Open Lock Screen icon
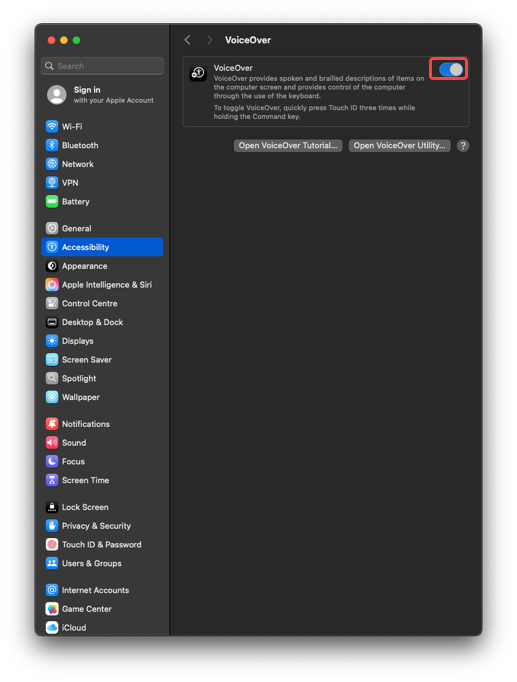The height and width of the screenshot is (682, 517). 52,507
